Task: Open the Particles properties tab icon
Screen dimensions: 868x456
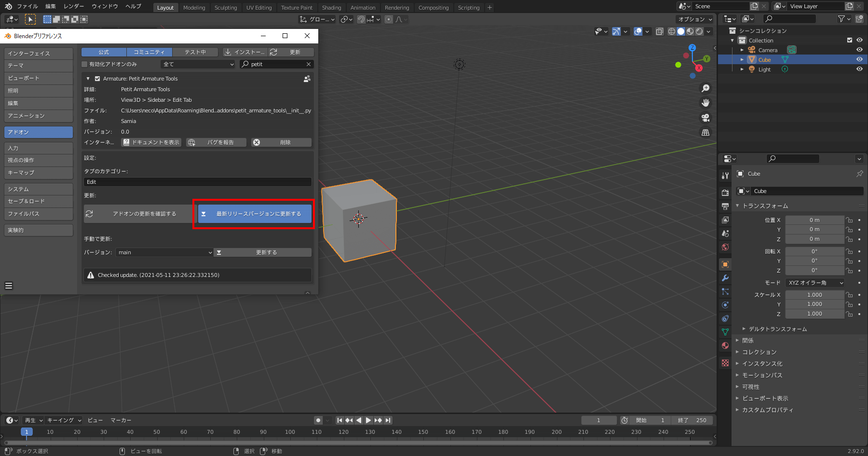Action: coord(725,291)
